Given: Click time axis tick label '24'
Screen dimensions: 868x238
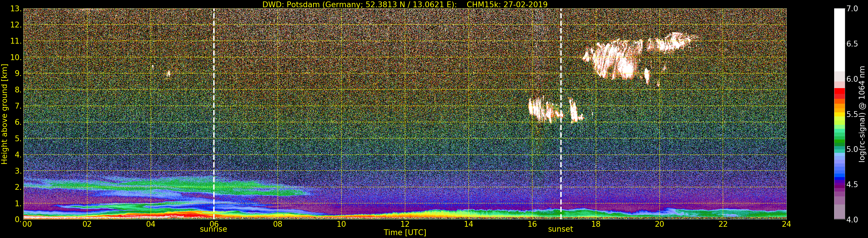Looking at the screenshot, I should [786, 224].
